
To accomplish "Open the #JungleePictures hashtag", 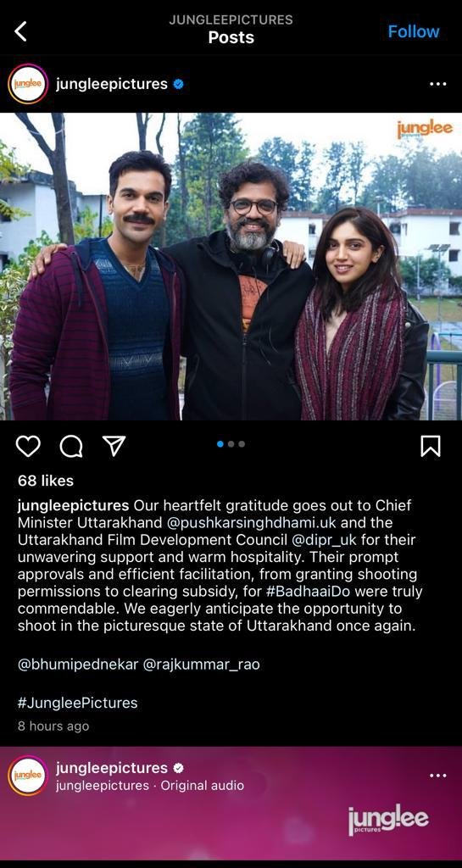I will tap(77, 703).
